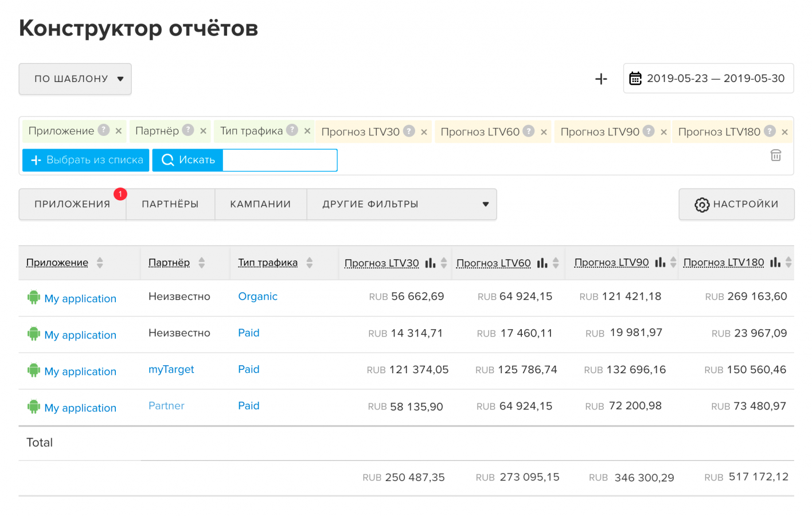Remove the Прогноз LTV180 tag
The height and width of the screenshot is (516, 812).
point(784,132)
